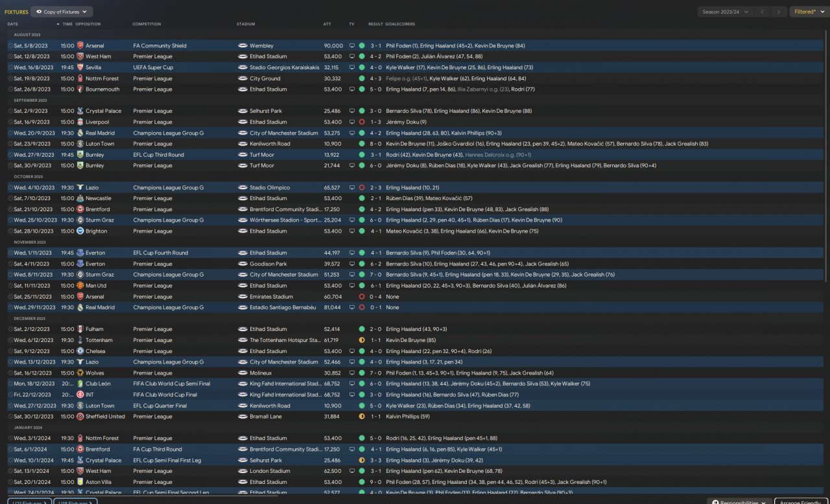The height and width of the screenshot is (504, 830).
Task: Open the Season 2023/24 dropdown
Action: click(726, 12)
